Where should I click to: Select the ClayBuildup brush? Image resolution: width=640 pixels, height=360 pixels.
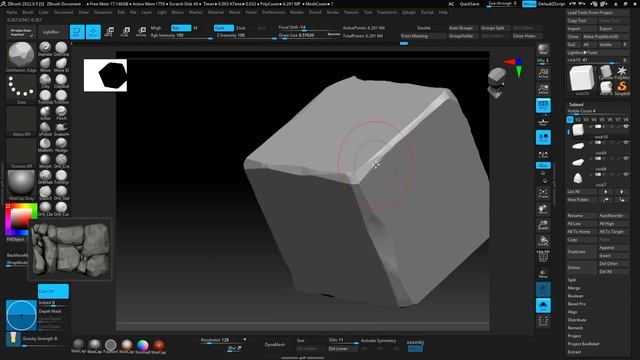click(x=61, y=80)
